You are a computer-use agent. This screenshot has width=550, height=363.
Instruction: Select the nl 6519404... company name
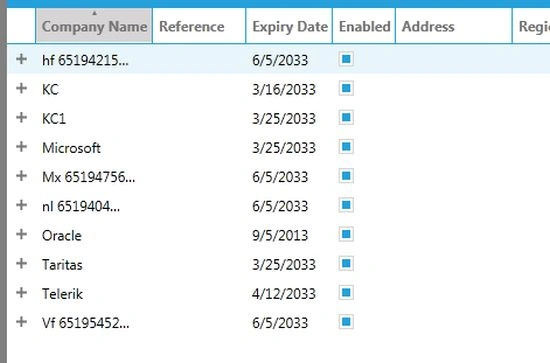pyautogui.click(x=81, y=206)
